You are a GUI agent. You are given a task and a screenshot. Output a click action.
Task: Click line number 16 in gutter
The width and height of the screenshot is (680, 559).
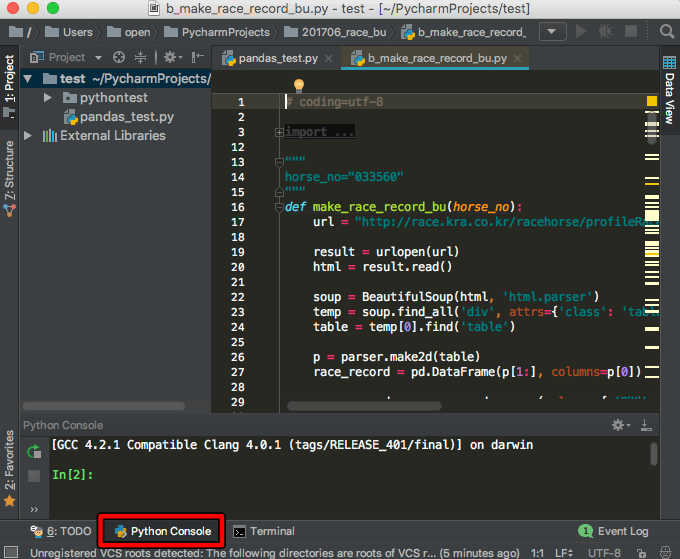point(238,207)
